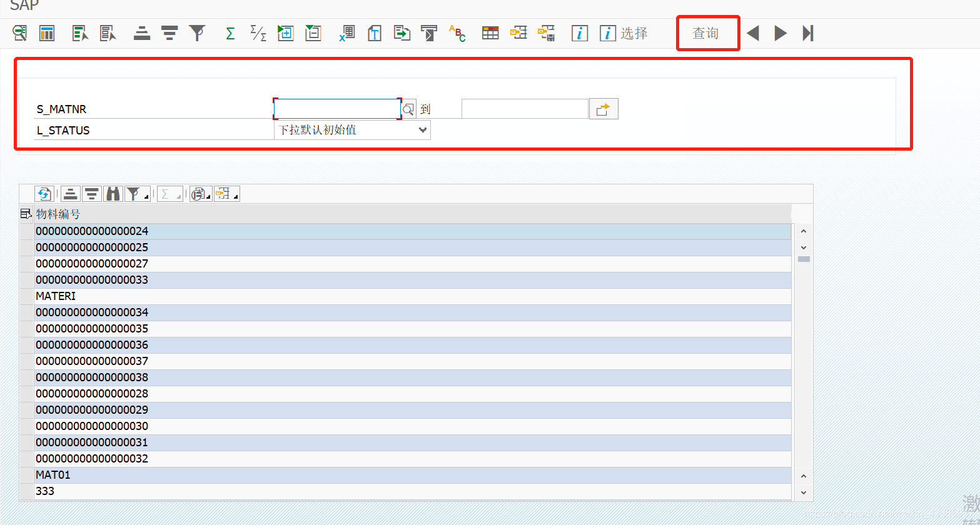Screen dimensions: 980x525
Task: Calculate totals with the green sigma icon
Action: tap(230, 33)
